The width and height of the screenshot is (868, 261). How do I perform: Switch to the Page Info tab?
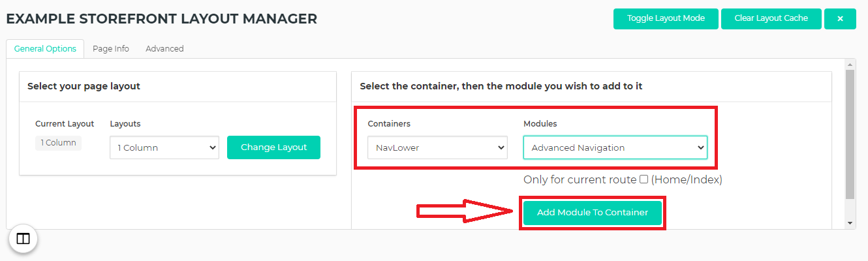pyautogui.click(x=111, y=49)
